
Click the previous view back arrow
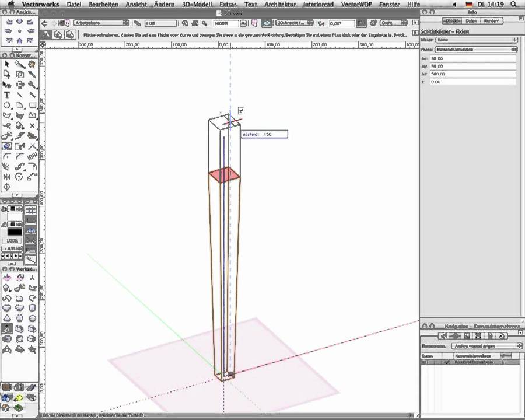(44, 23)
